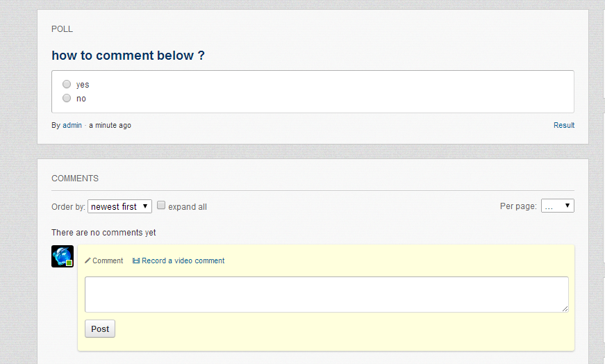Click the COMMENTS section heading
605x364 pixels.
pyautogui.click(x=75, y=179)
